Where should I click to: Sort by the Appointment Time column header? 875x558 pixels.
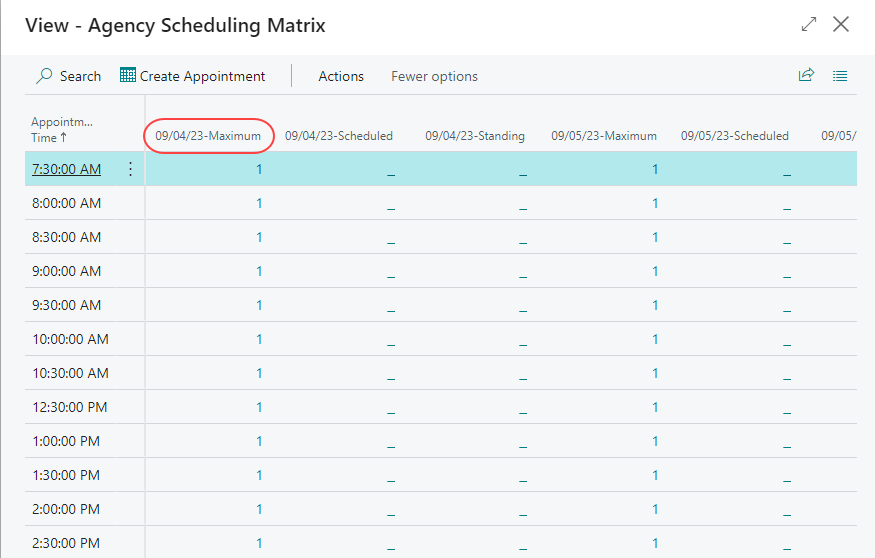click(63, 130)
